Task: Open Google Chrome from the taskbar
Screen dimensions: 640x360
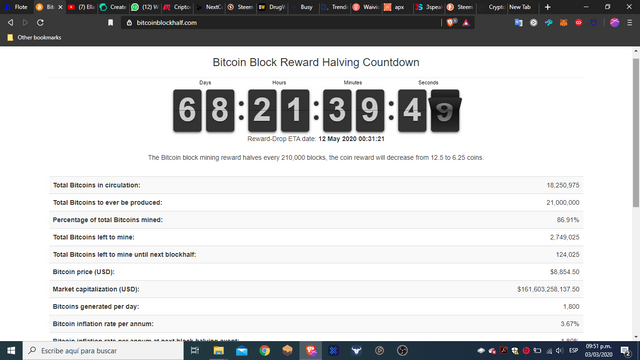Action: pyautogui.click(x=264, y=350)
